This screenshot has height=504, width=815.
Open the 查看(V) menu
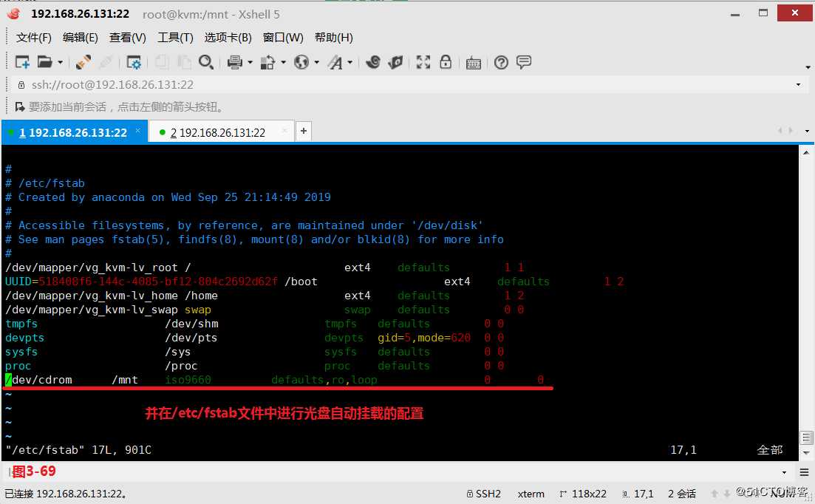click(127, 38)
